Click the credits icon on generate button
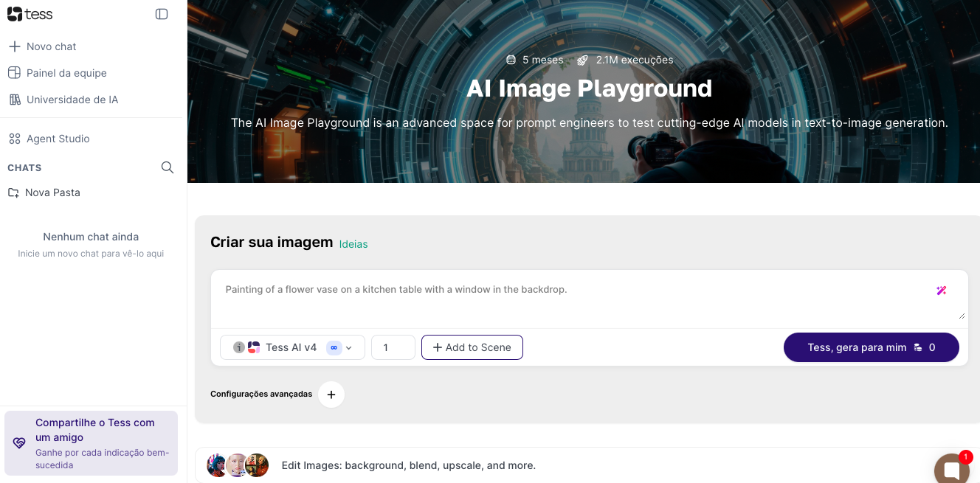Screen dimensions: 980x483 tap(918, 347)
